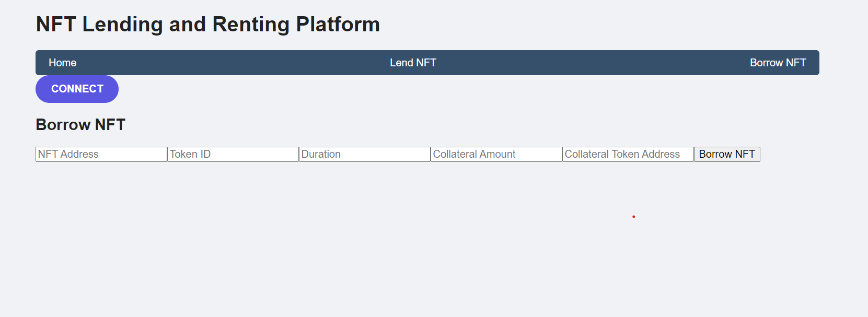The width and height of the screenshot is (868, 317).
Task: Click the dark navigation bar
Action: click(235, 62)
